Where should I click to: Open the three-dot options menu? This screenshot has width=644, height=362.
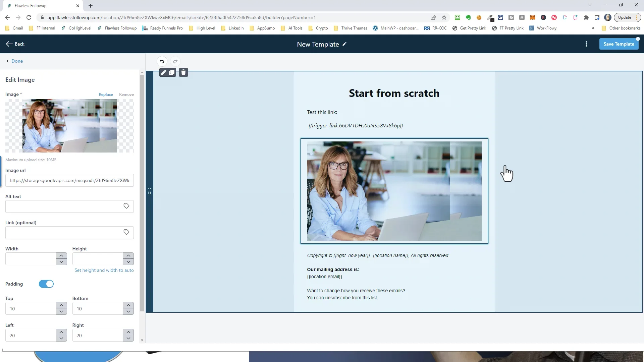coord(586,44)
